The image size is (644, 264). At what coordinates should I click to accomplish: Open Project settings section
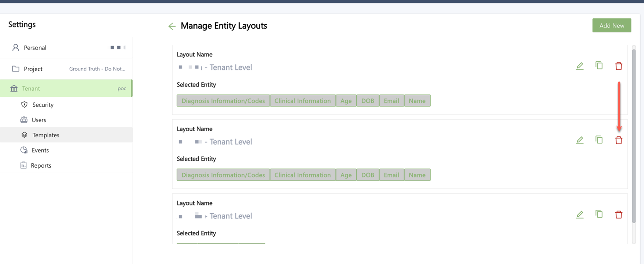pyautogui.click(x=33, y=69)
